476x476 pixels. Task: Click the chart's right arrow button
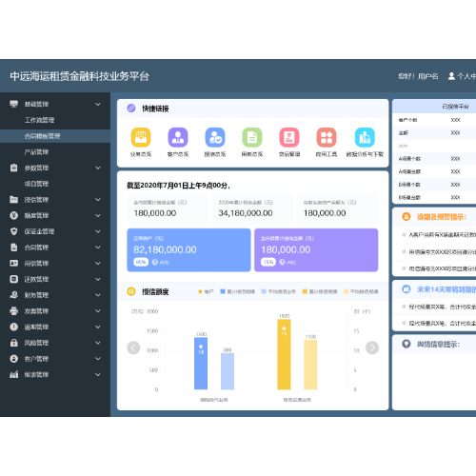tap(372, 347)
